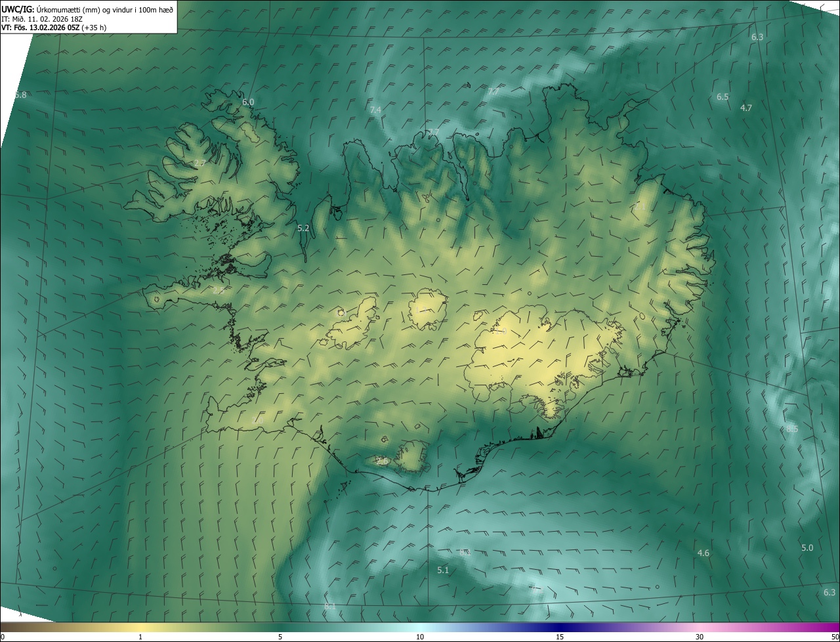840x642 pixels.
Task: Click the 6.5 value label on the map
Action: (x=723, y=97)
